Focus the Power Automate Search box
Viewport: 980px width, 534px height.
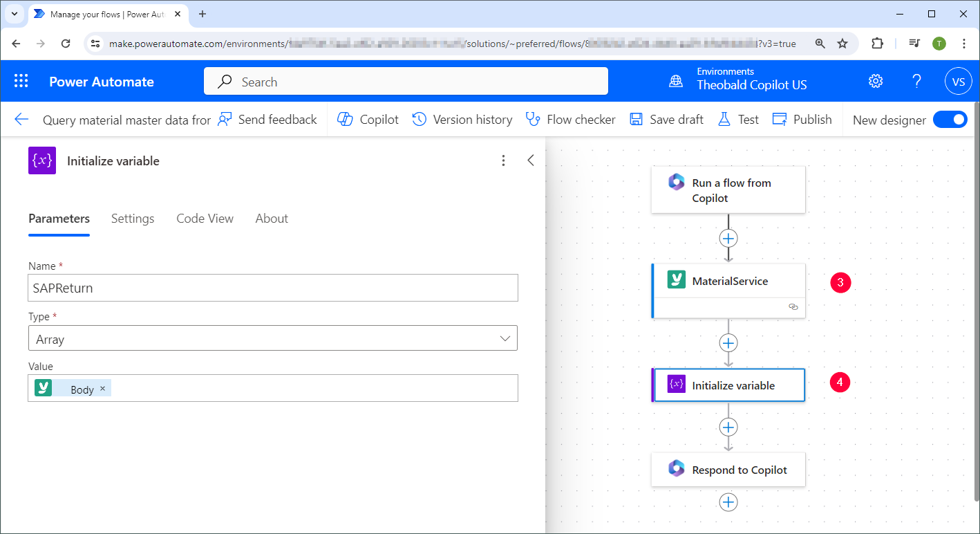(406, 82)
